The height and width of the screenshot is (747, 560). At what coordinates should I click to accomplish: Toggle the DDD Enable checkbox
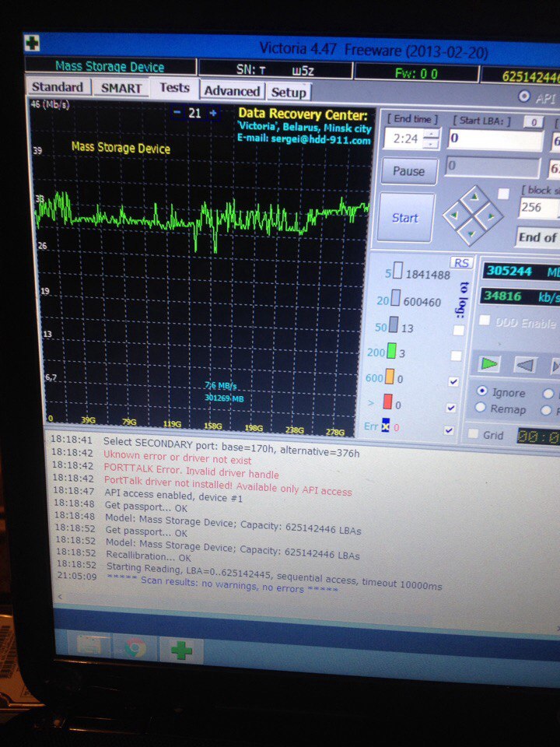click(485, 320)
